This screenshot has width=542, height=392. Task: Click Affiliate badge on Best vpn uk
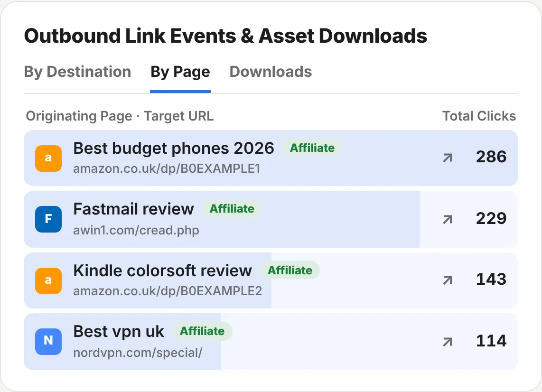pyautogui.click(x=202, y=331)
